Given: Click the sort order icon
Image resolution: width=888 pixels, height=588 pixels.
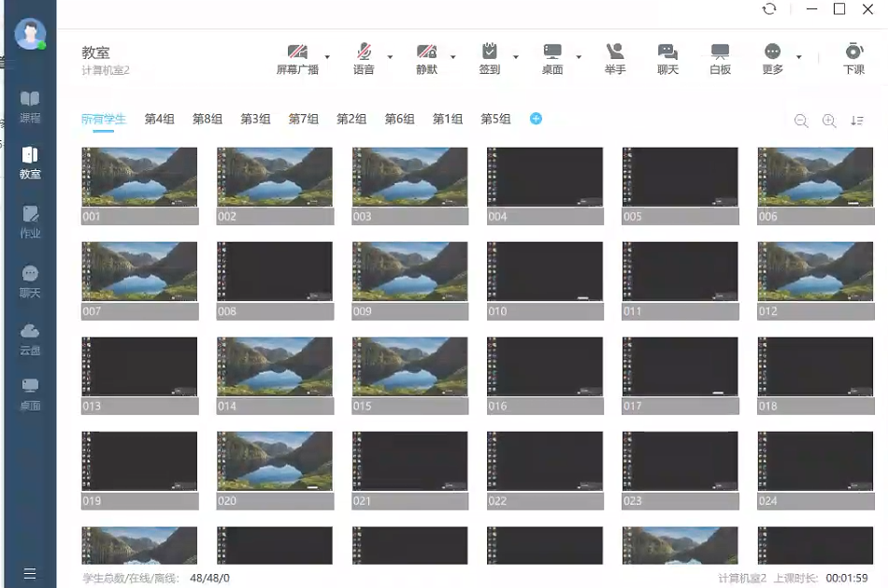Looking at the screenshot, I should [857, 121].
